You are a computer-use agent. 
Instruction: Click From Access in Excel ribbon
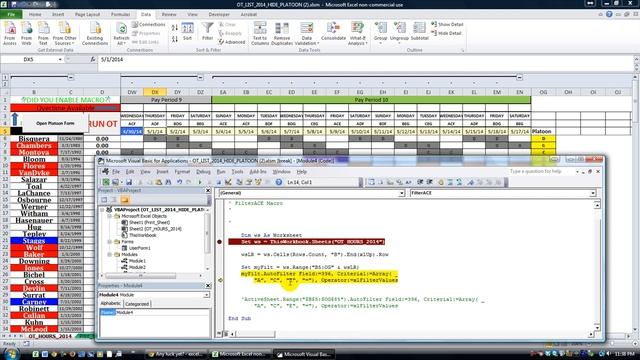click(x=10, y=33)
